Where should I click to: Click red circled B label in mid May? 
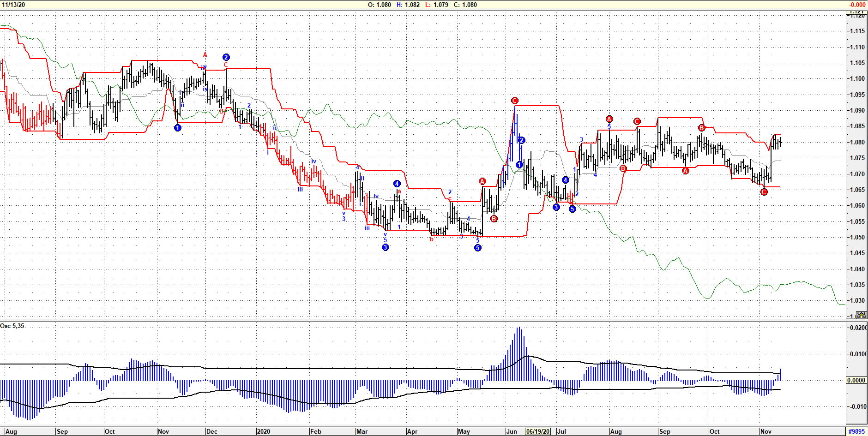tap(494, 219)
